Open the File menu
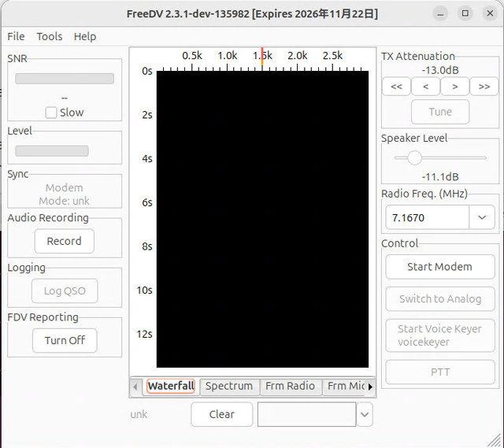The image size is (504, 448). pos(16,36)
